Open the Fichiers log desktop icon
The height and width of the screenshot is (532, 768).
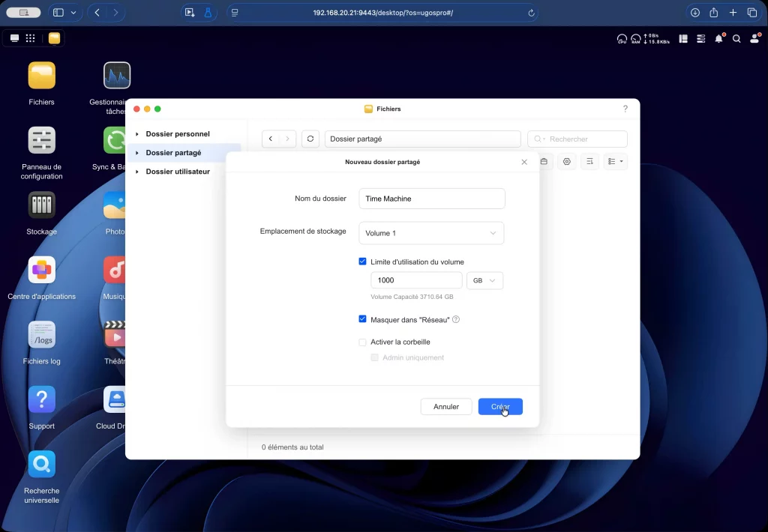coord(41,335)
